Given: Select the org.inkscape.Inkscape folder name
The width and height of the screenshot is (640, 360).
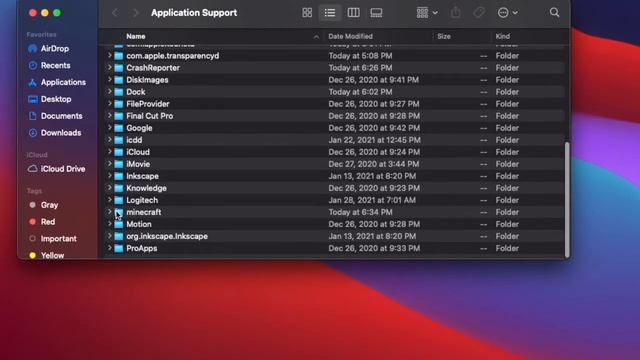Looking at the screenshot, I should tap(167, 236).
